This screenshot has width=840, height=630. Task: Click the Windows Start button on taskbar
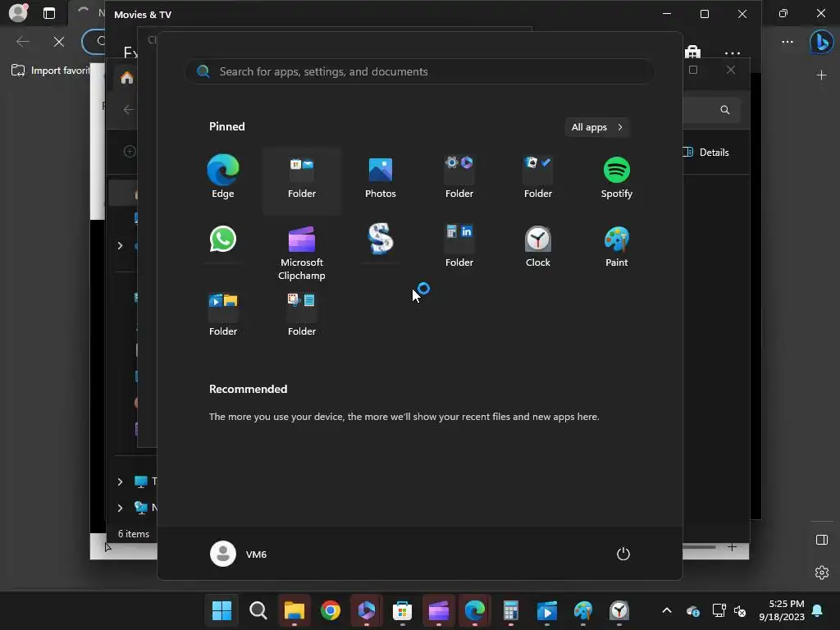221,610
